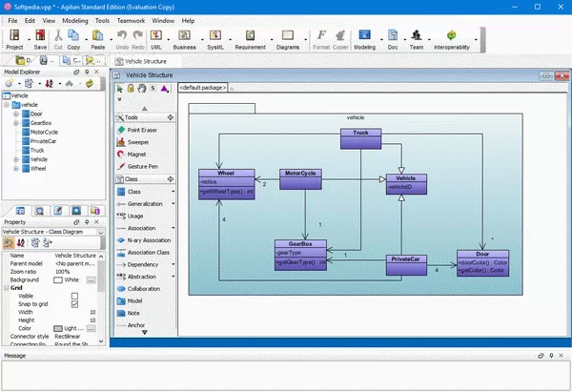Enable the grid Visible checkbox
This screenshot has height=392, width=572.
pos(75,296)
